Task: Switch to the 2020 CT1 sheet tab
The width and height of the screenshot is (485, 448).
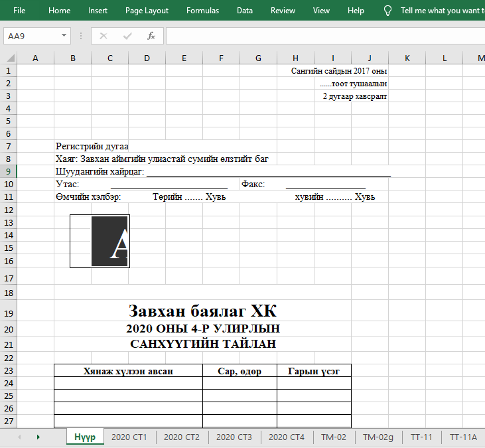Action: (x=129, y=437)
